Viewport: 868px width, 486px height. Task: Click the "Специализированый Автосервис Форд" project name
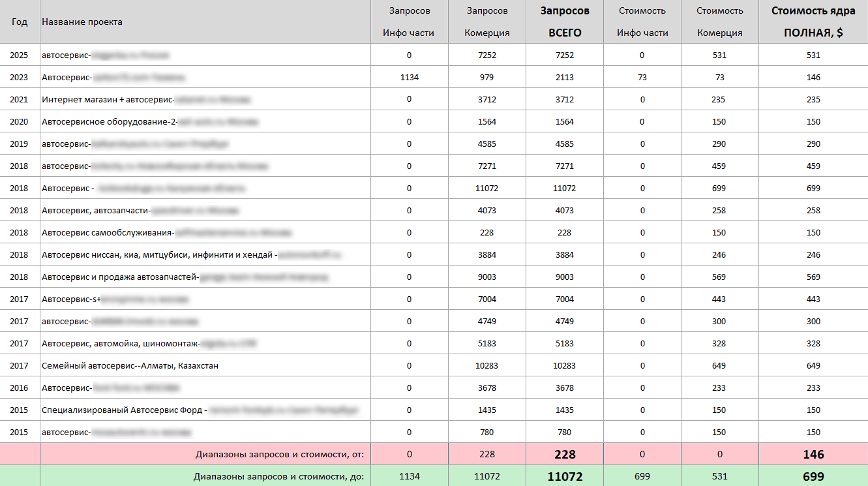tap(124, 410)
